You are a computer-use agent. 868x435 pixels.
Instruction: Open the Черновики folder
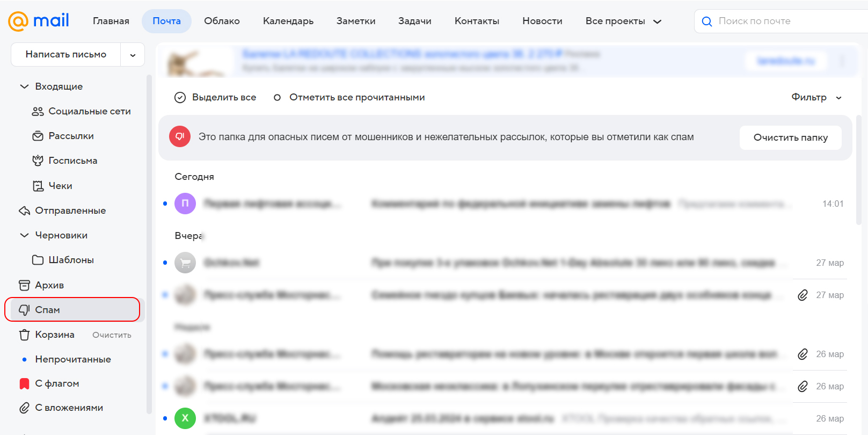click(61, 235)
